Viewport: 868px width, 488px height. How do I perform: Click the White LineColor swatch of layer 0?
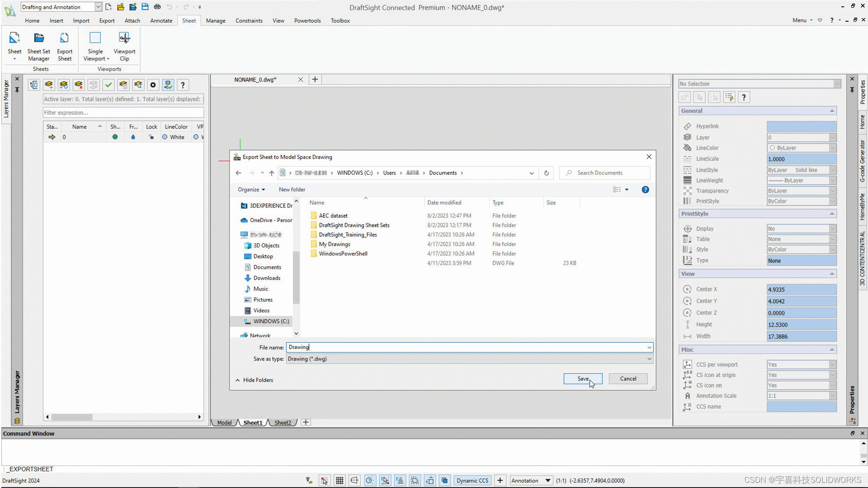tap(165, 137)
